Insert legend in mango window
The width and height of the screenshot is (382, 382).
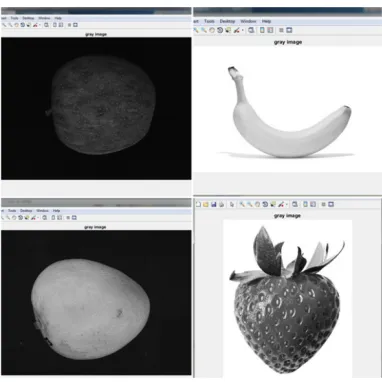(59, 218)
